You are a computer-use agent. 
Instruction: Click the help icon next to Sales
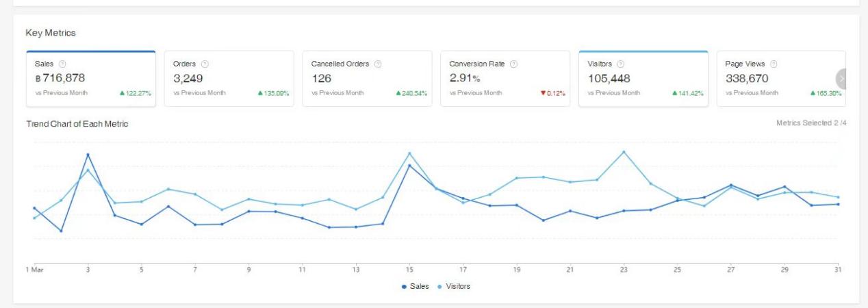pos(62,64)
